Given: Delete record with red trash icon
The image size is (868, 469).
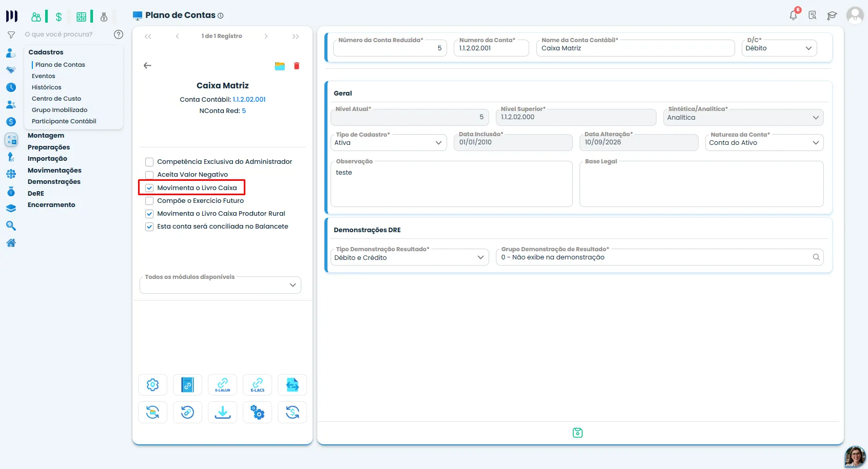Looking at the screenshot, I should (296, 66).
